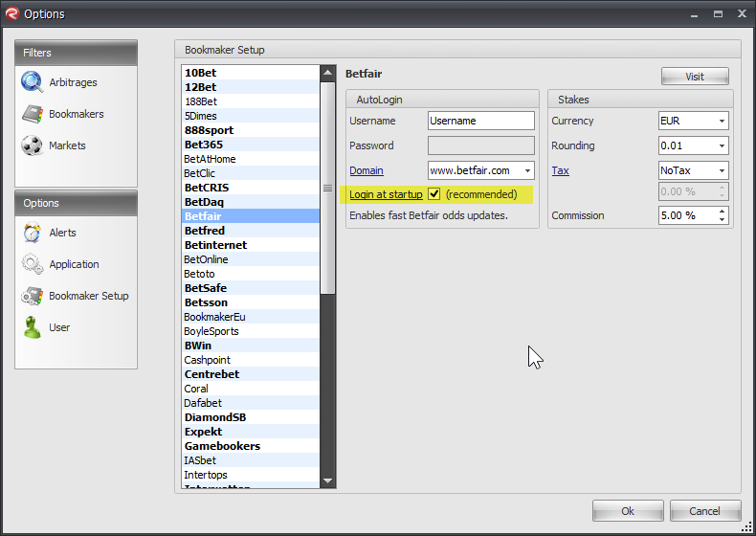The height and width of the screenshot is (536, 756).
Task: Select Centrebet in bookmaker list
Action: pyautogui.click(x=251, y=374)
